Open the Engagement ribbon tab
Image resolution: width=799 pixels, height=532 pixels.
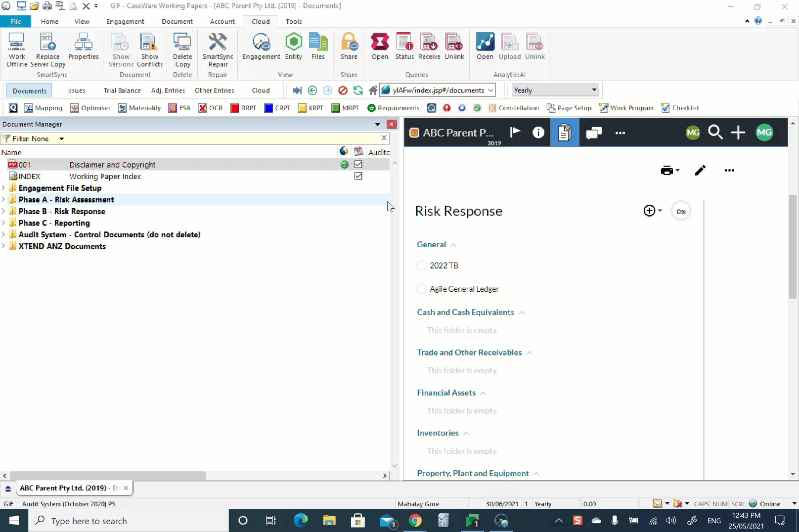[125, 22]
